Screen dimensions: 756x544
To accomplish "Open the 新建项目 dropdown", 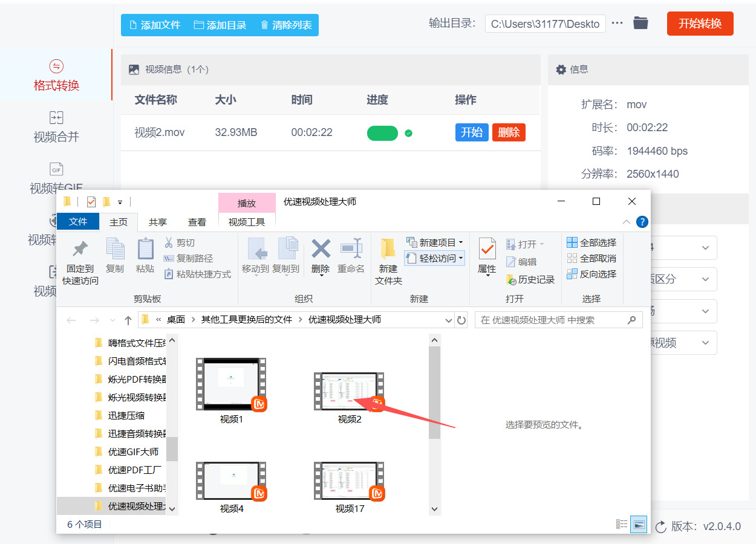I will point(435,242).
